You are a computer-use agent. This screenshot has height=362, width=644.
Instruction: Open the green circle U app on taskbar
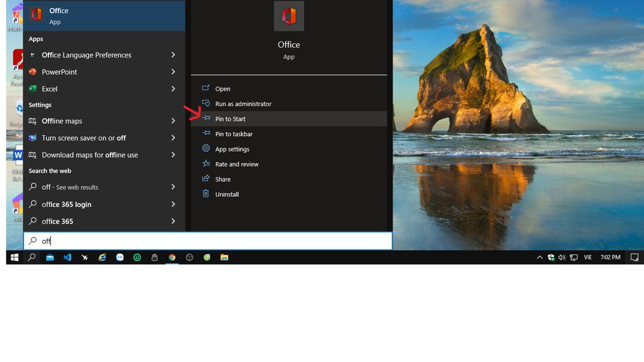(x=137, y=257)
